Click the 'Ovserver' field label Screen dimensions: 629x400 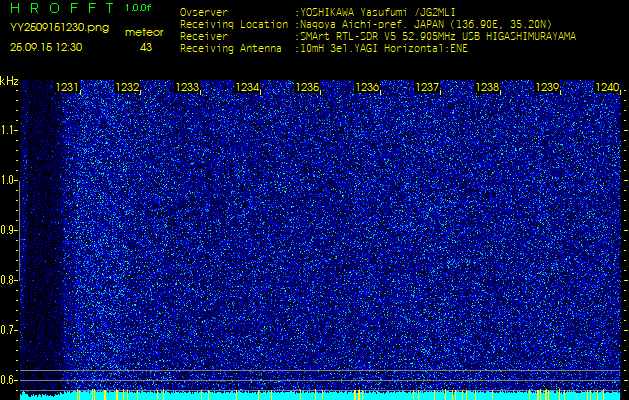click(x=204, y=12)
